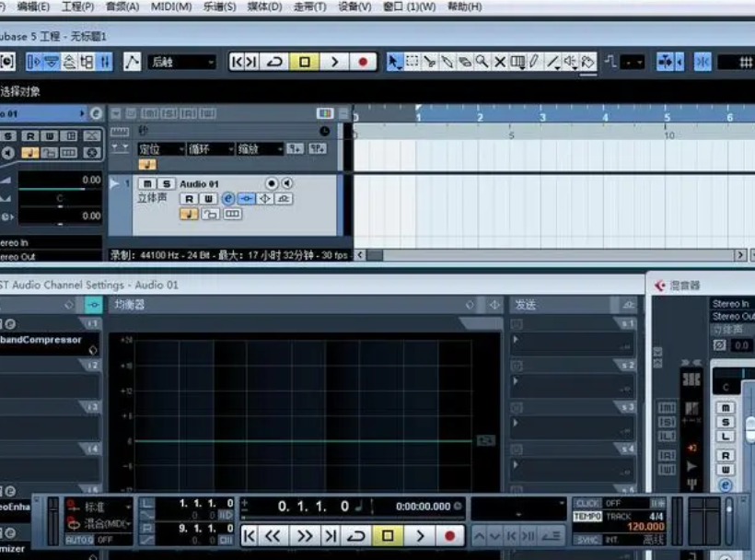Click Solo button on mixer channel strip
The height and width of the screenshot is (560, 755).
click(726, 422)
